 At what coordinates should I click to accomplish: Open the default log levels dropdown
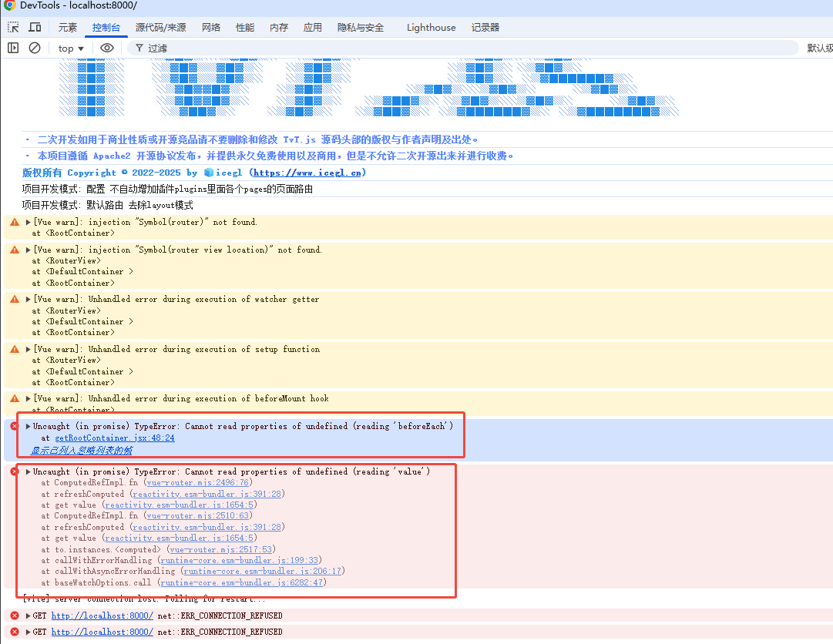(x=819, y=48)
